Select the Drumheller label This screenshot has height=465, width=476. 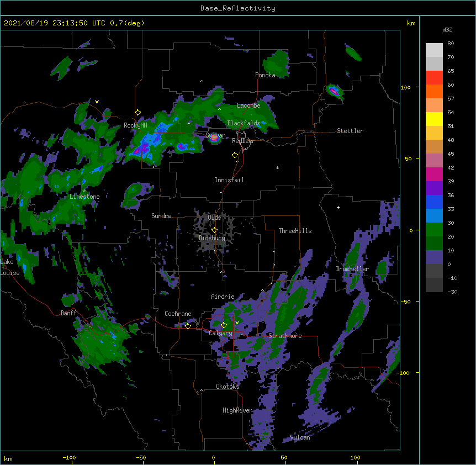(352, 269)
